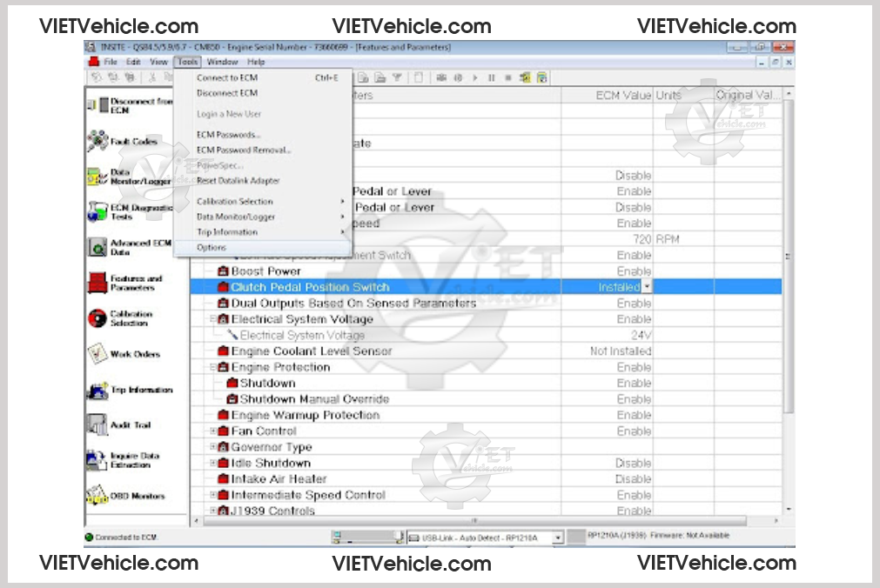
Task: Click the ECM Value column header
Action: click(x=623, y=95)
